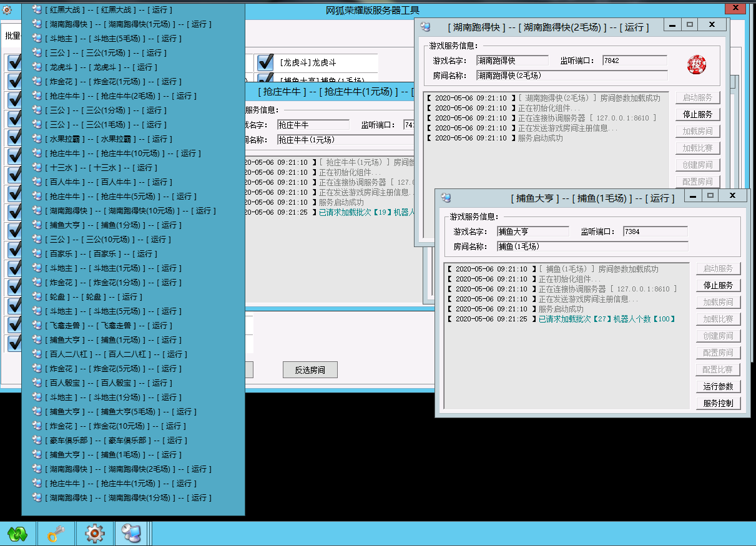Click 服务控制 button in 捕鱼 window

(718, 403)
